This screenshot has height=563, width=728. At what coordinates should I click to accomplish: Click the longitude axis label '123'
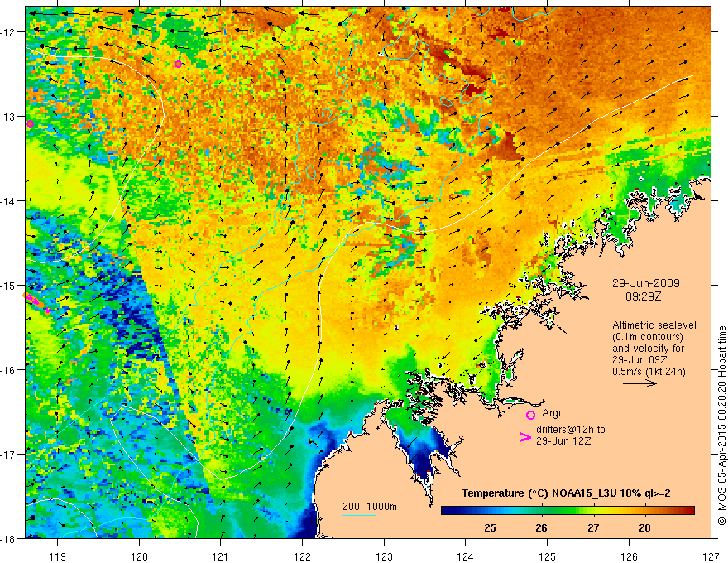[x=384, y=556]
